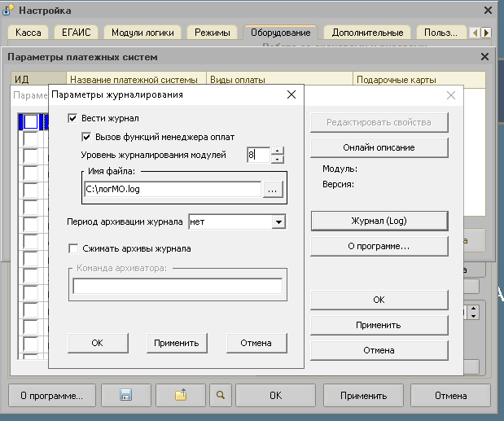Screen dimensions: 504x421
Task: Browse for log file with ellipsis button
Action: tap(273, 189)
